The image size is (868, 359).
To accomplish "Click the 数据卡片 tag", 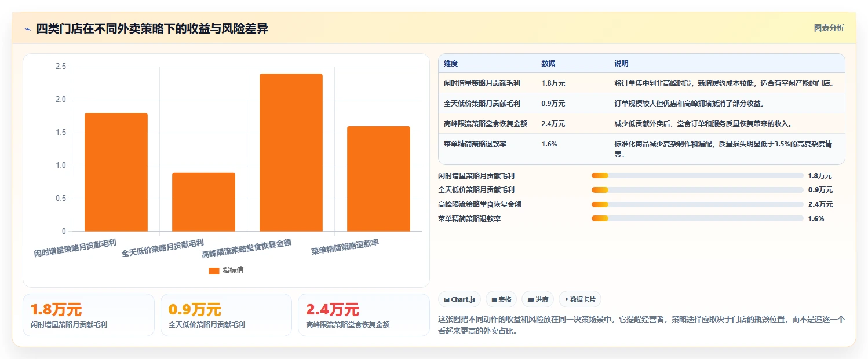I will coord(580,299).
